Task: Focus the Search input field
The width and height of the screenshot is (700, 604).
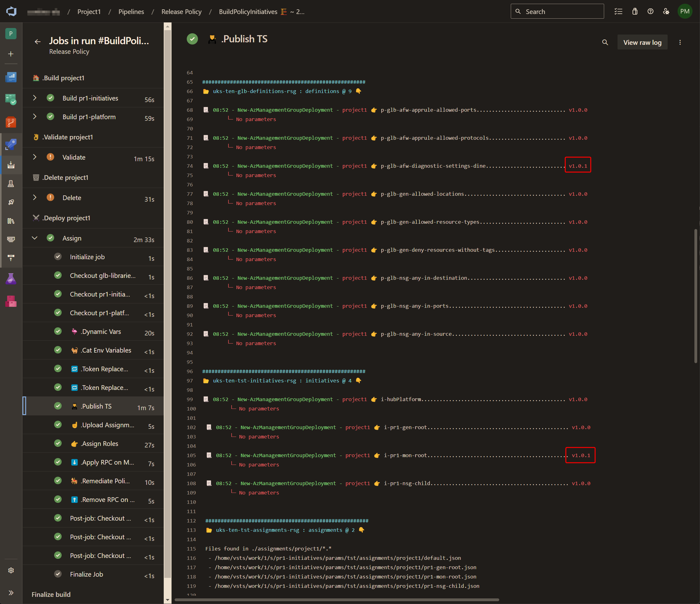Action: pos(557,12)
